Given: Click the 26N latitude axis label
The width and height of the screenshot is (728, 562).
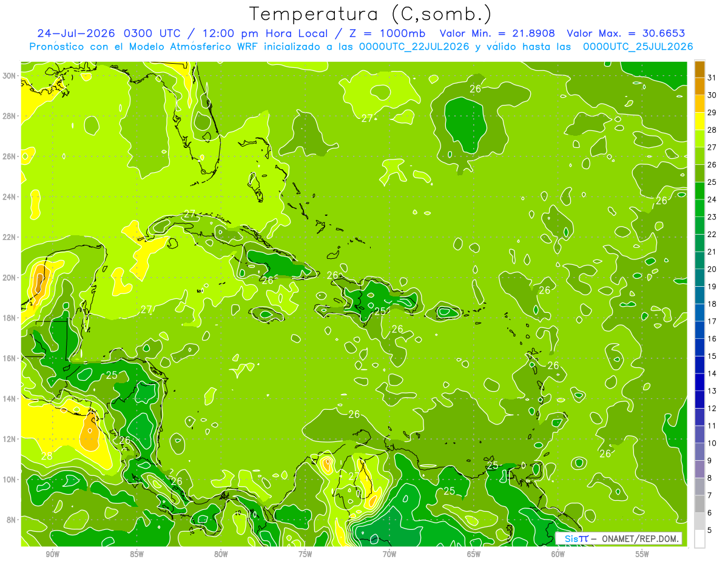Looking at the screenshot, I should click(10, 156).
